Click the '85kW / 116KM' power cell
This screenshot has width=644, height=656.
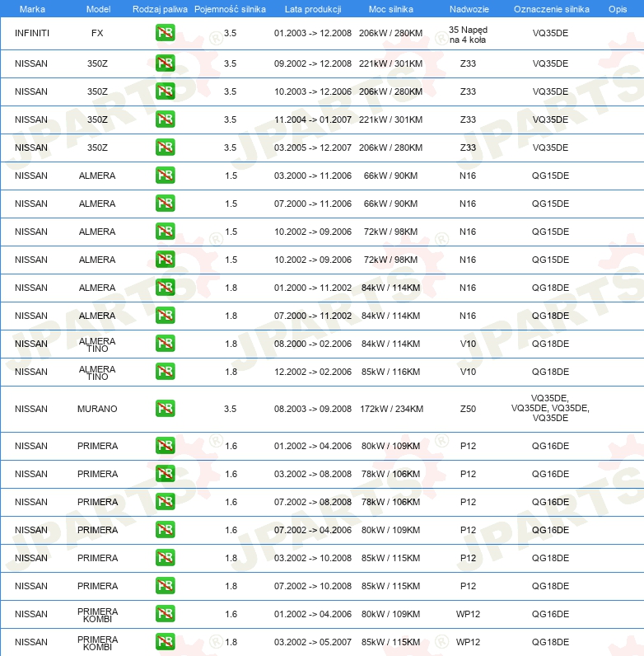point(390,372)
